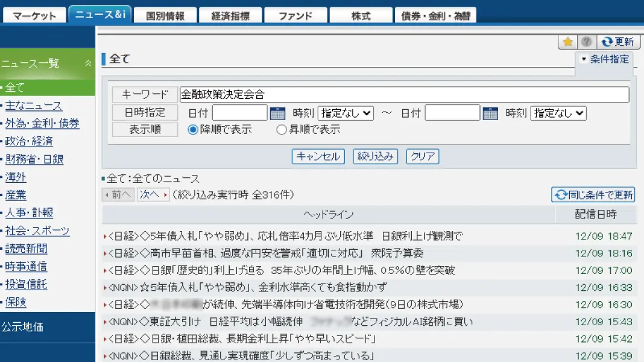Open the start 時刻 dropdown
Screen dimensions: 644x362
(346, 113)
